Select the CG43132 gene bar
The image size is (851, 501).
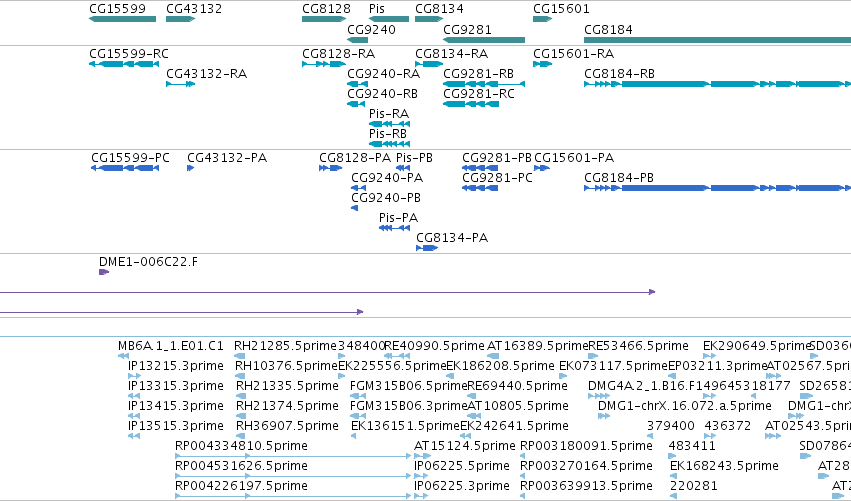point(181,19)
